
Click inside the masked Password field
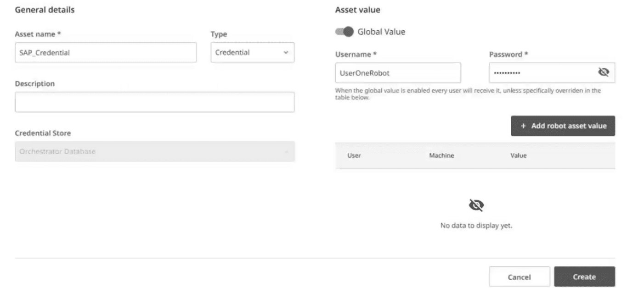[542, 72]
